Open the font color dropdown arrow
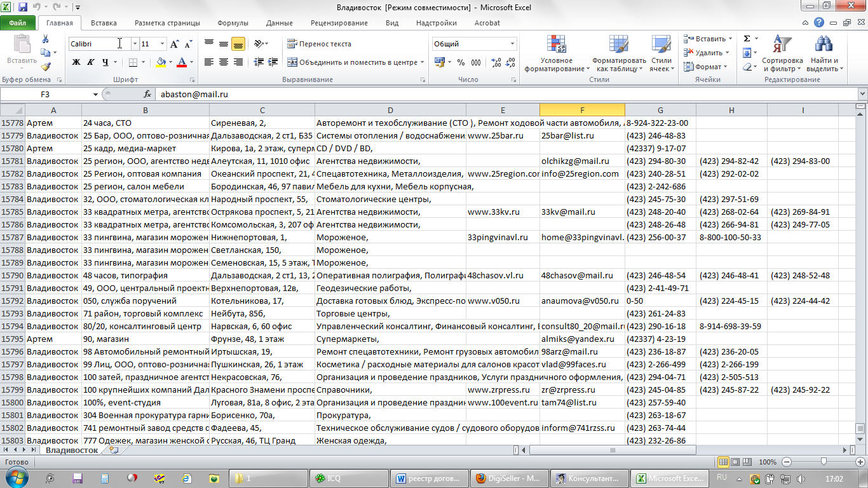The width and height of the screenshot is (868, 488). pos(191,62)
